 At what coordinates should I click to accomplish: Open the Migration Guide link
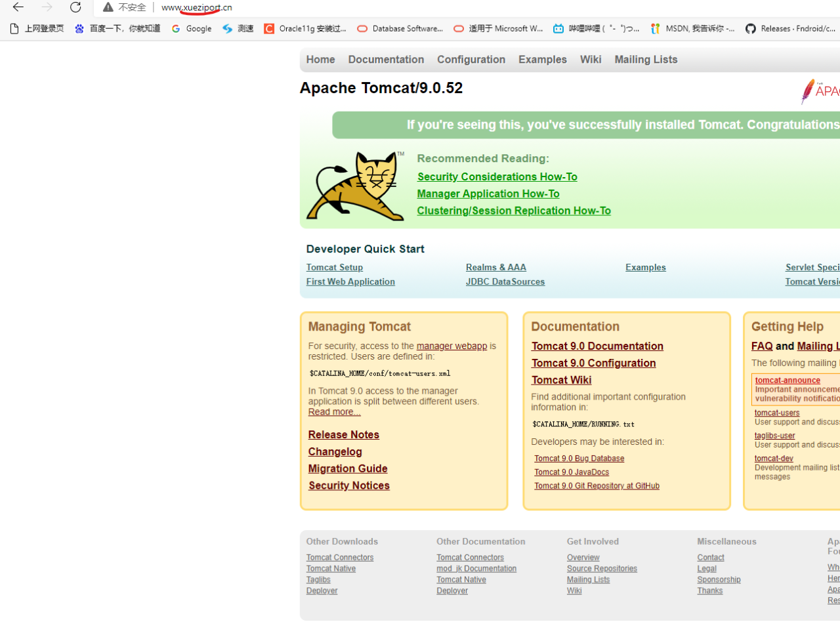tap(348, 468)
